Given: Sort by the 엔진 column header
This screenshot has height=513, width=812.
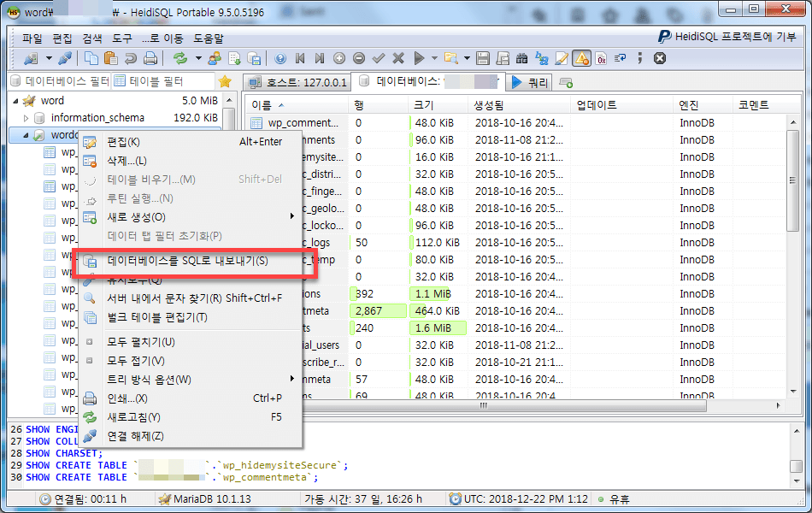Looking at the screenshot, I should [703, 105].
